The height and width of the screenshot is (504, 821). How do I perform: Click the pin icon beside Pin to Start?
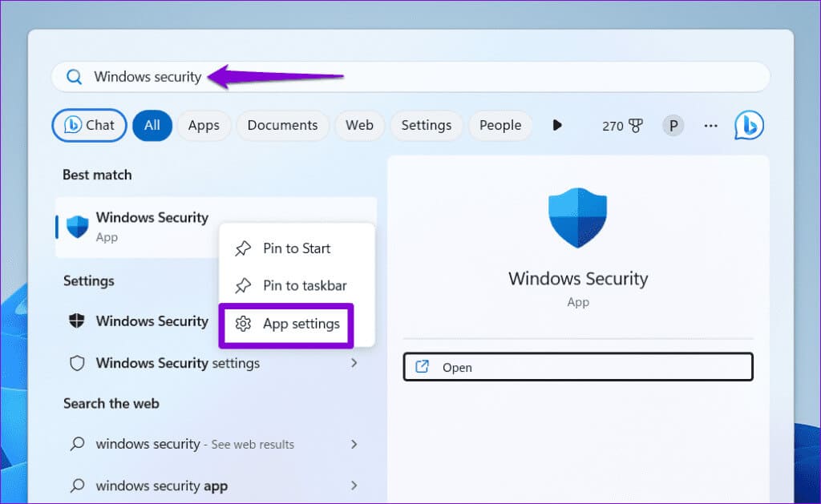[x=243, y=248]
